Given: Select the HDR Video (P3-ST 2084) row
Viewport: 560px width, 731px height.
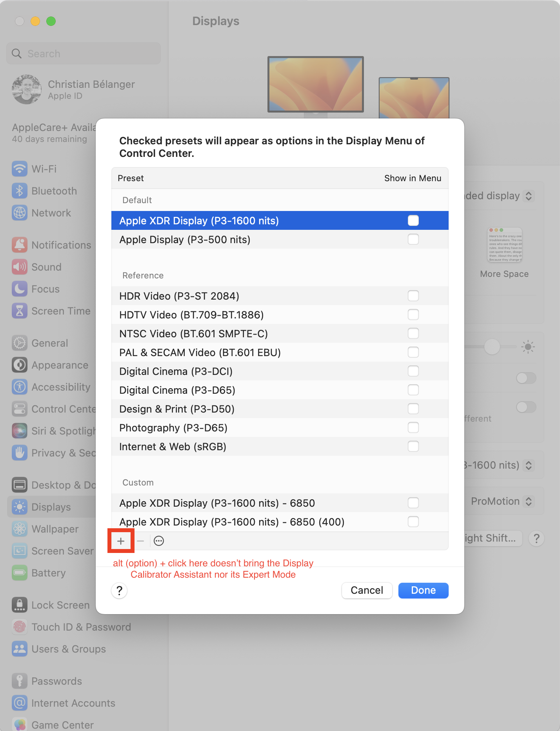Looking at the screenshot, I should 280,296.
